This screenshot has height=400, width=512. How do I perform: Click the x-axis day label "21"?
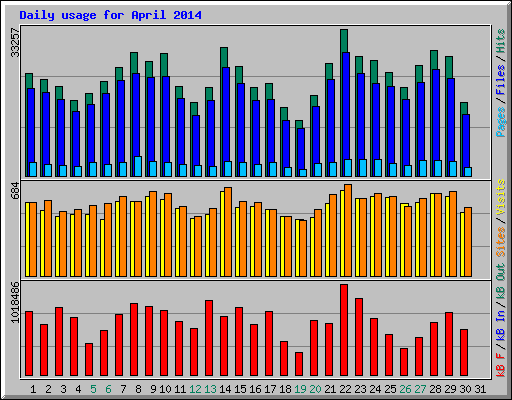click(x=330, y=389)
